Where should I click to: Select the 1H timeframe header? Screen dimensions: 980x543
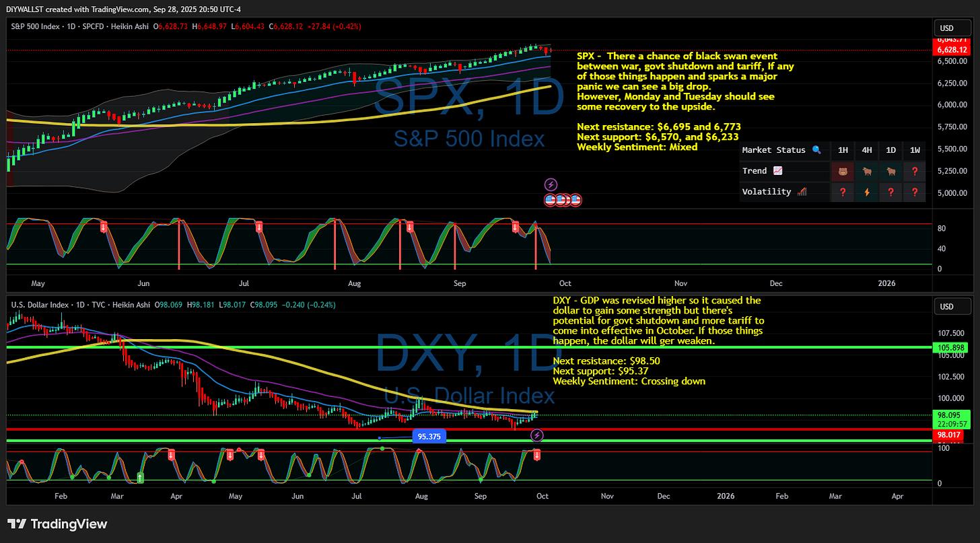(x=843, y=150)
